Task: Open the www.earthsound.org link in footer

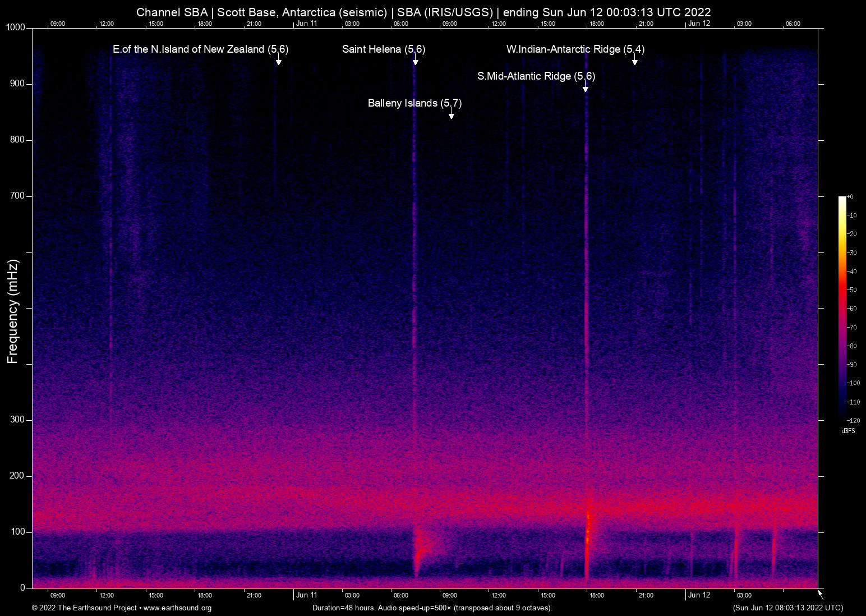Action: 177,608
